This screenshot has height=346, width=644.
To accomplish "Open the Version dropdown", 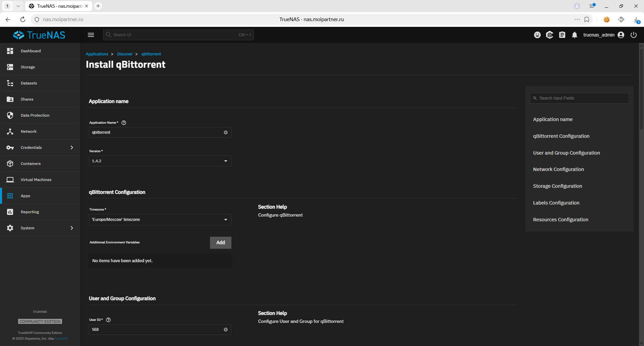I will [x=160, y=161].
